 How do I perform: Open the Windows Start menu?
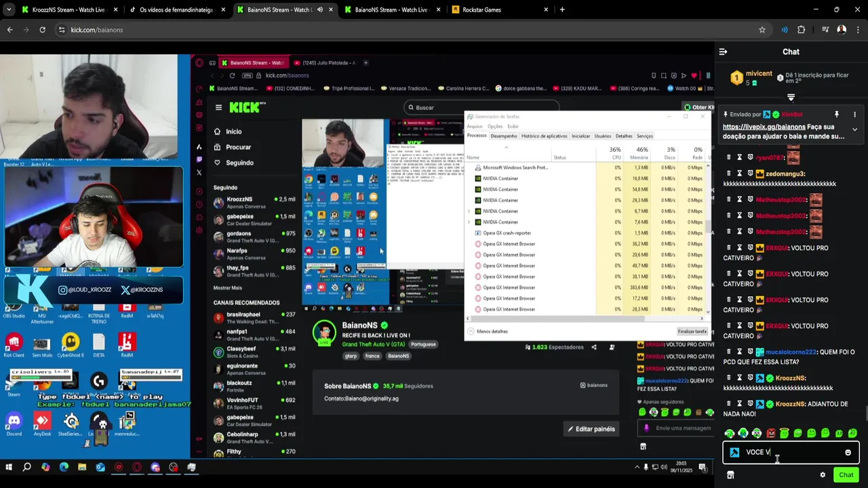9,467
